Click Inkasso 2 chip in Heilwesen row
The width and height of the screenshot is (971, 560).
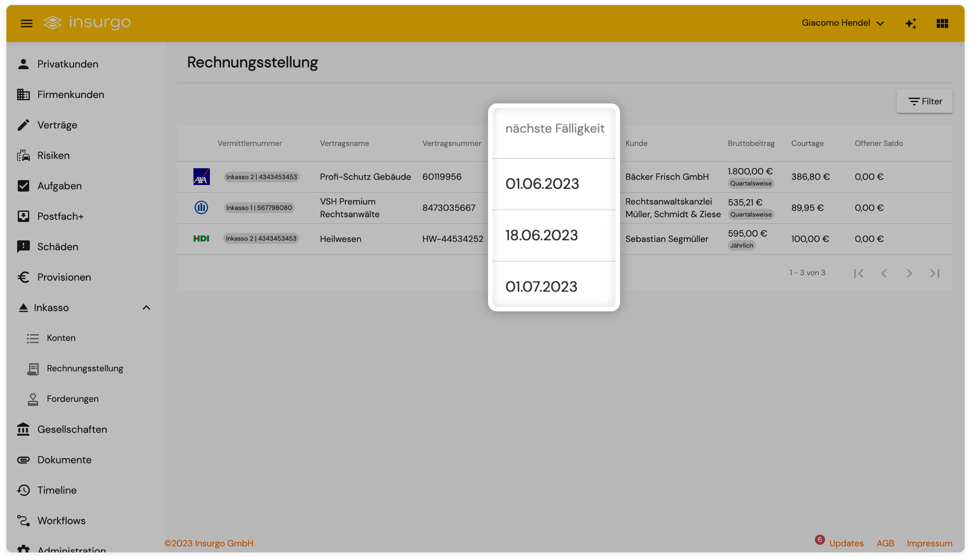[x=261, y=239]
